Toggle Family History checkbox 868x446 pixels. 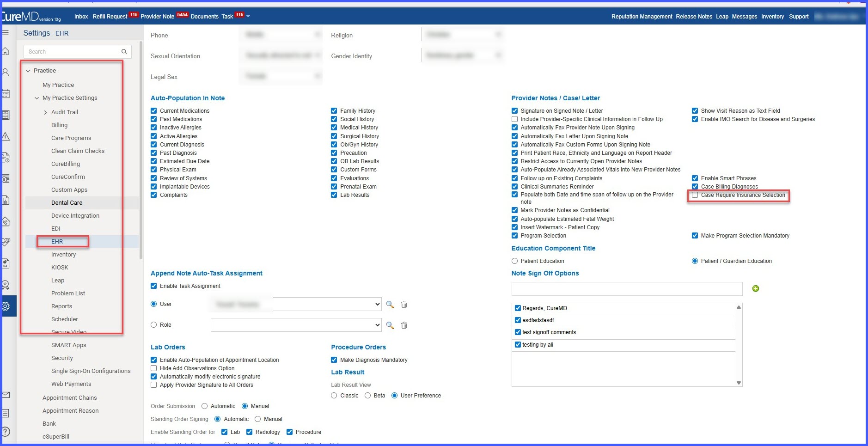[334, 111]
